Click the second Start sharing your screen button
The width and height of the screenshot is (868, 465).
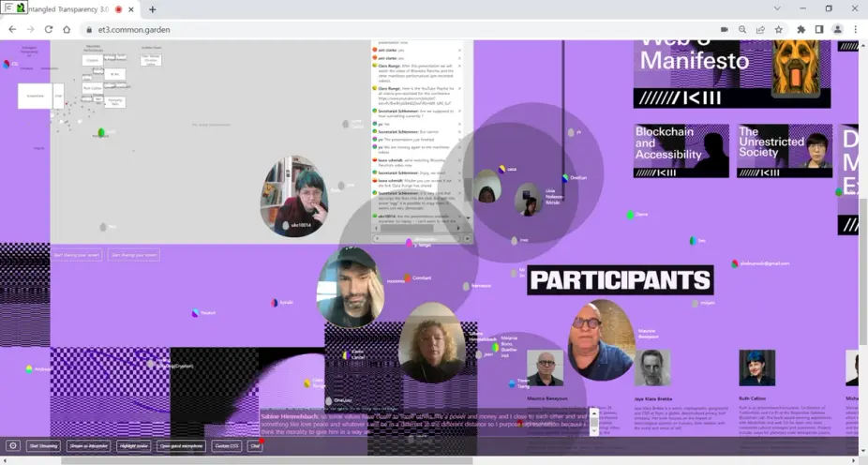[x=133, y=255]
